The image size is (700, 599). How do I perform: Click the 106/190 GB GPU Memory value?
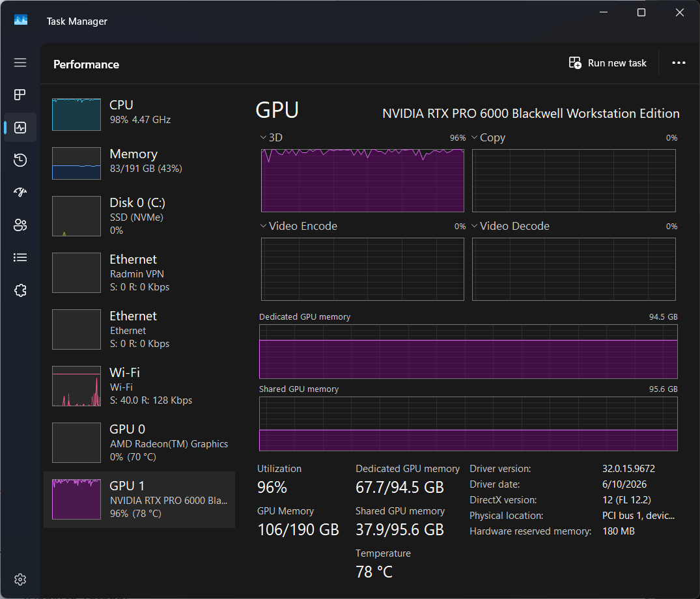click(x=298, y=530)
